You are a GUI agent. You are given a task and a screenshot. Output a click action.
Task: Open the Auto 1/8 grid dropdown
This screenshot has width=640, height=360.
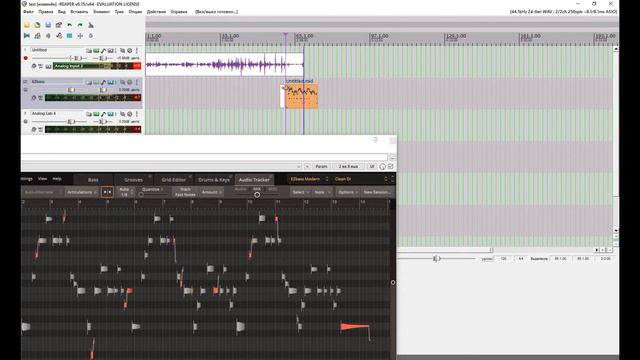[x=126, y=192]
